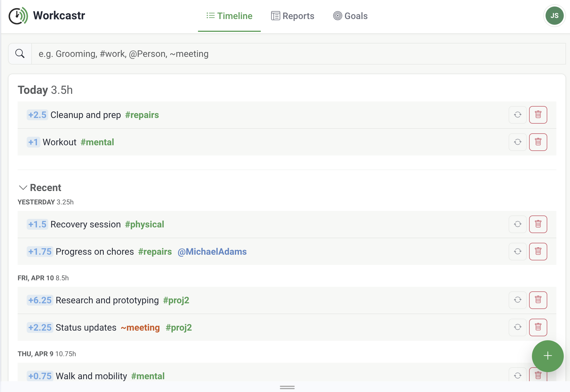Image resolution: width=570 pixels, height=392 pixels.
Task: Select the Timeline tab
Action: point(229,16)
